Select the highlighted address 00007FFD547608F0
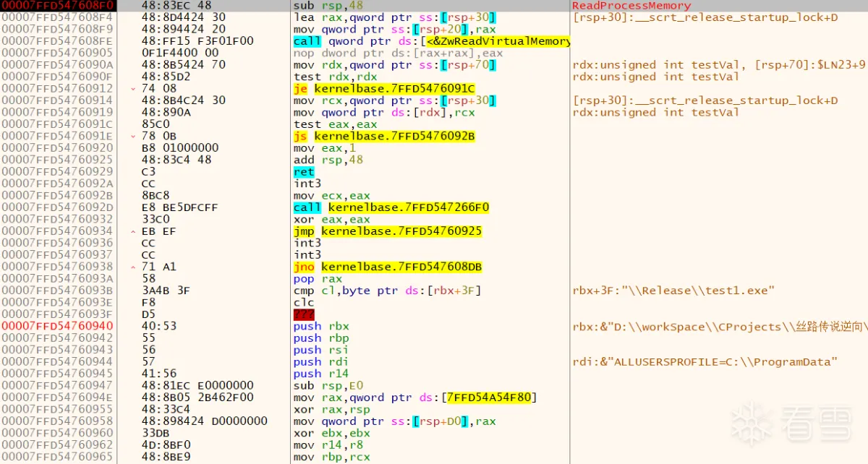 pyautogui.click(x=57, y=6)
